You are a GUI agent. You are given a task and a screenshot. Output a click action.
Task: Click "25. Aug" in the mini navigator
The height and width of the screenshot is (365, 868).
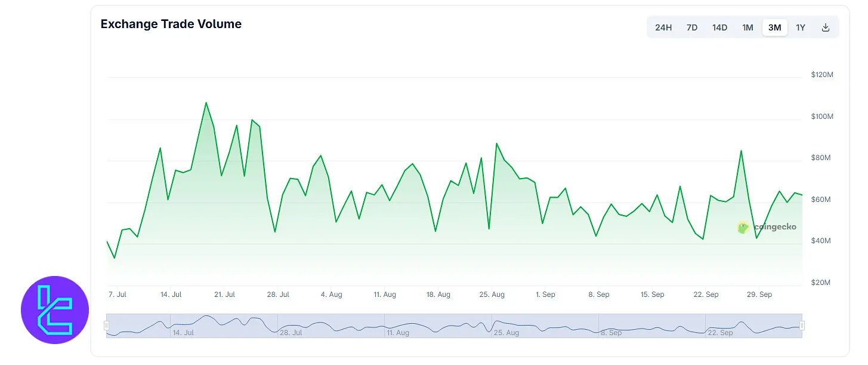pyautogui.click(x=507, y=333)
